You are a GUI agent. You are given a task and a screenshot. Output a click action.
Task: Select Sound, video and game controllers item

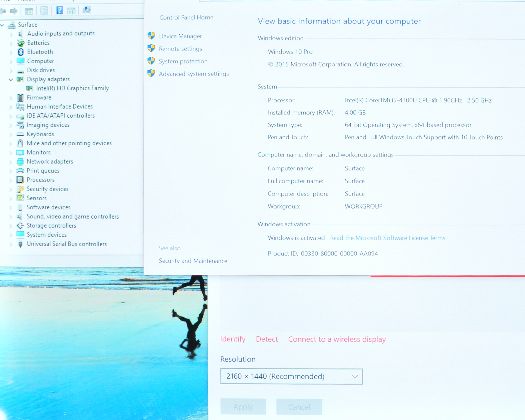pyautogui.click(x=73, y=216)
